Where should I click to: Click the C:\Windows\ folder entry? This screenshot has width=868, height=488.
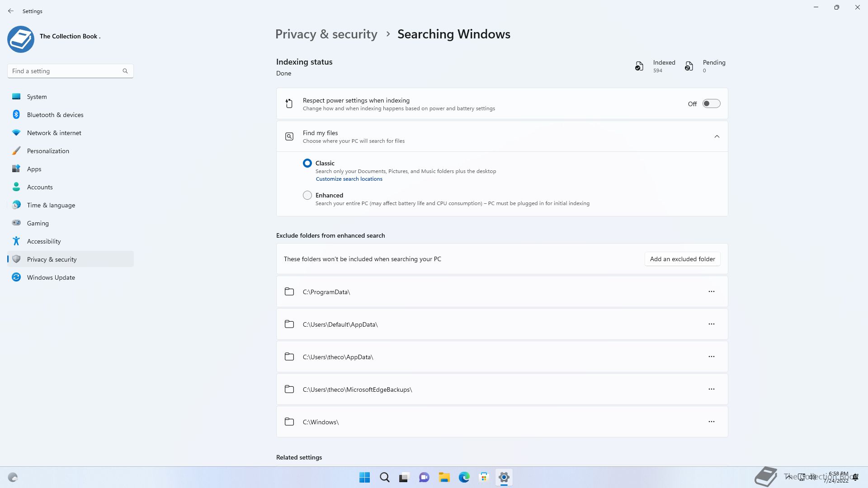502,422
